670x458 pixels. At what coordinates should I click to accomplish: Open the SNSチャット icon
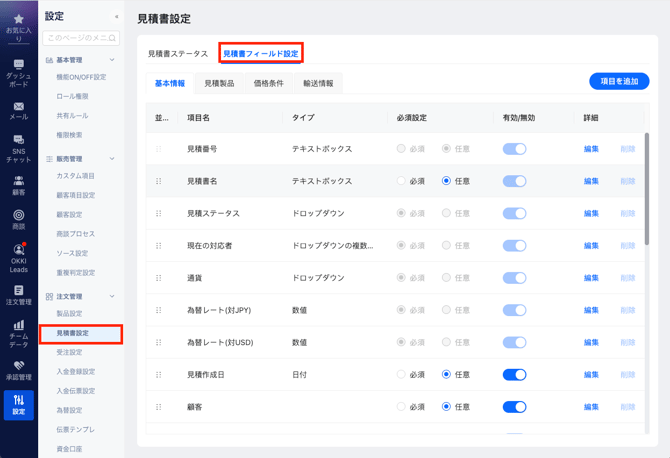tap(18, 139)
